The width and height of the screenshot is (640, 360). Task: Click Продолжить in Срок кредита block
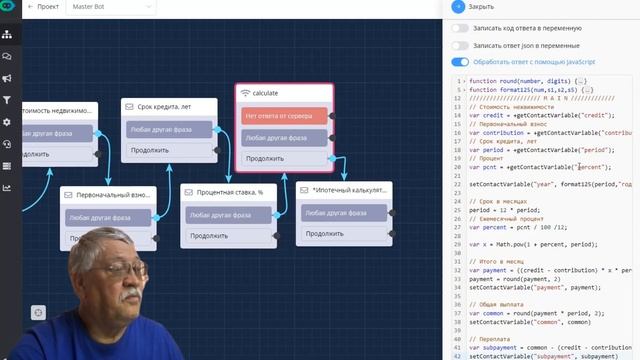169,150
